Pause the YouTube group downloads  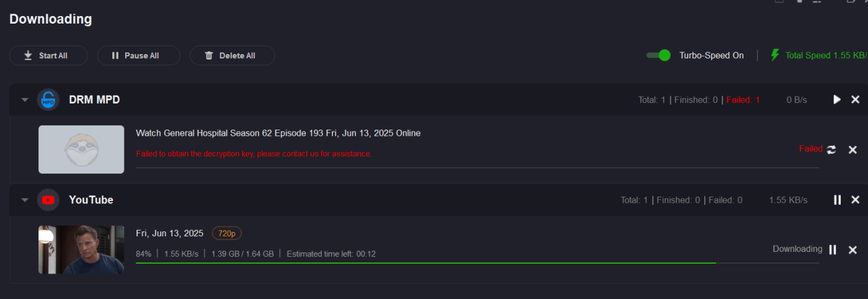point(837,200)
